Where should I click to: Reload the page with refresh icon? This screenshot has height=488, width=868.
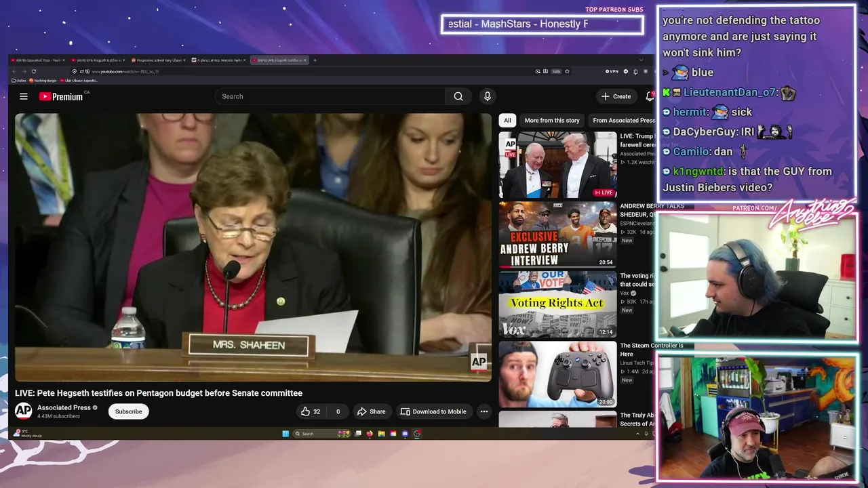point(33,71)
